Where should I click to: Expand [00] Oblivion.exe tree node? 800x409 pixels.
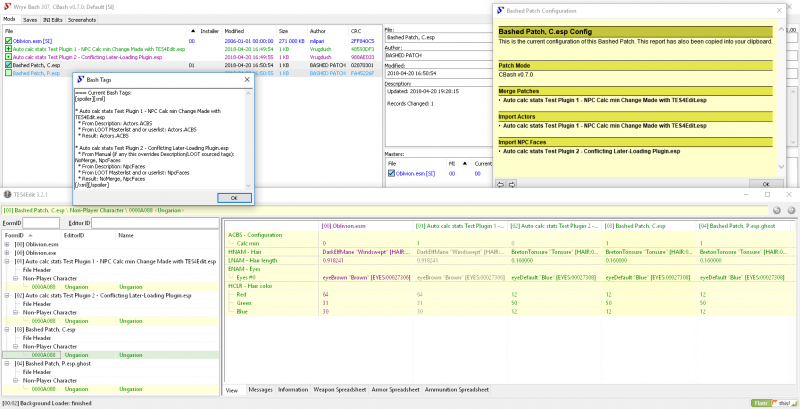click(7, 253)
